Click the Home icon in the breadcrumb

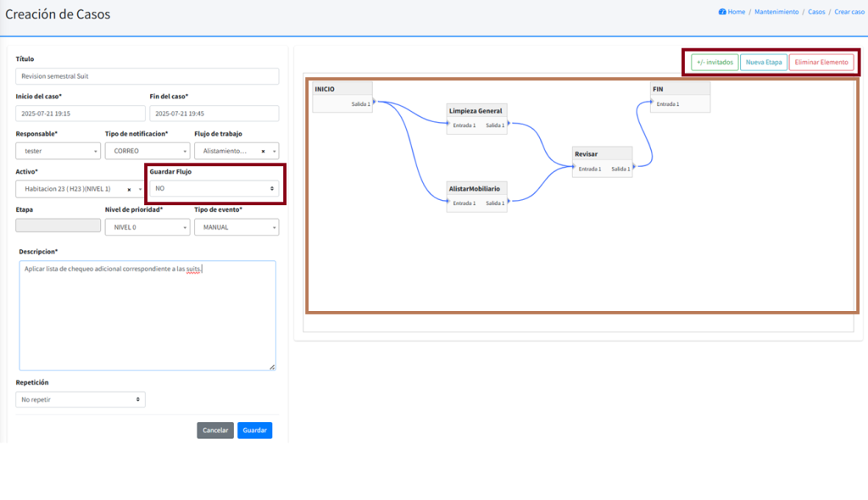click(722, 12)
